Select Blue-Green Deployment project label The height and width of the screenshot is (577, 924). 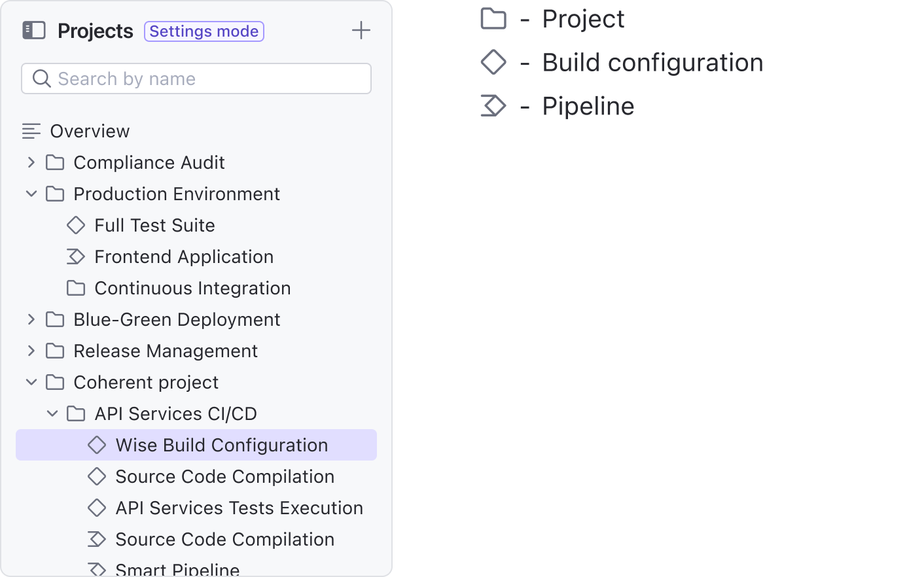point(177,319)
